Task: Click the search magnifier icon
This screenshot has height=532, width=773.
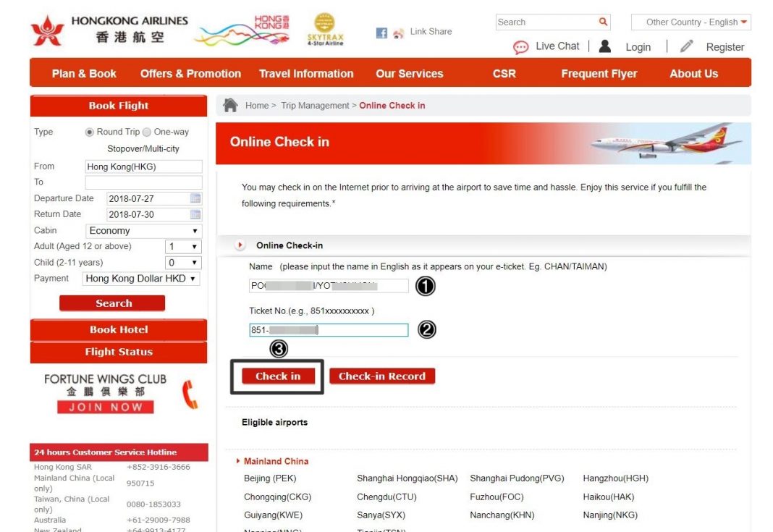Action: [603, 22]
